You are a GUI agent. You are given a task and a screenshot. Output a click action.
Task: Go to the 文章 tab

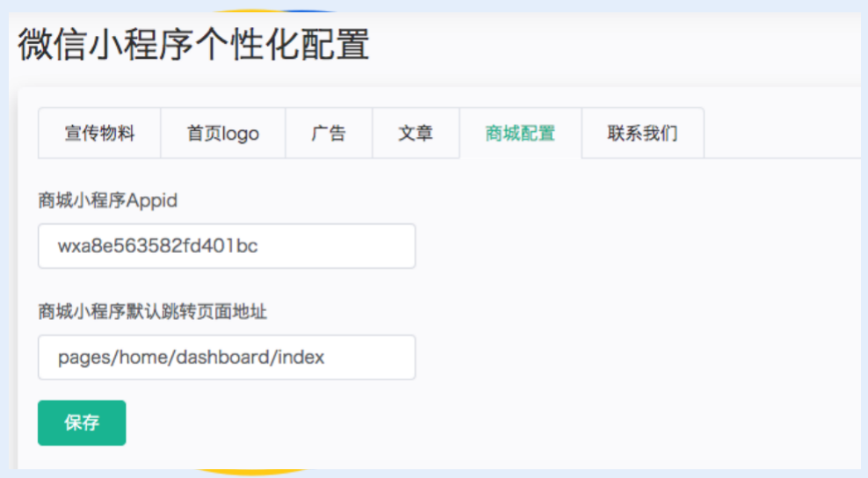(416, 134)
